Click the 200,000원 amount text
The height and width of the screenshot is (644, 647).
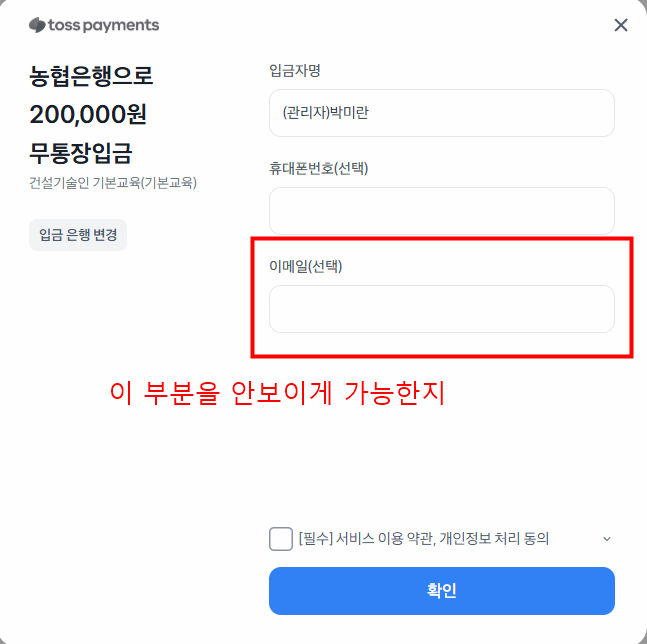point(89,115)
